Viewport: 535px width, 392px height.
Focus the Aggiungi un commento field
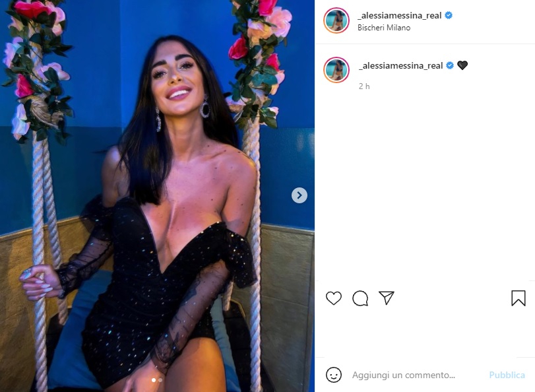click(x=417, y=375)
